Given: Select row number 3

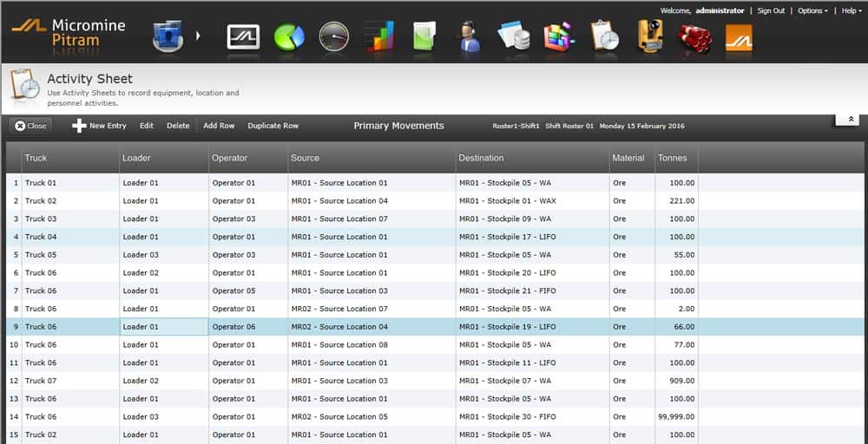Looking at the screenshot, I should (x=14, y=219).
